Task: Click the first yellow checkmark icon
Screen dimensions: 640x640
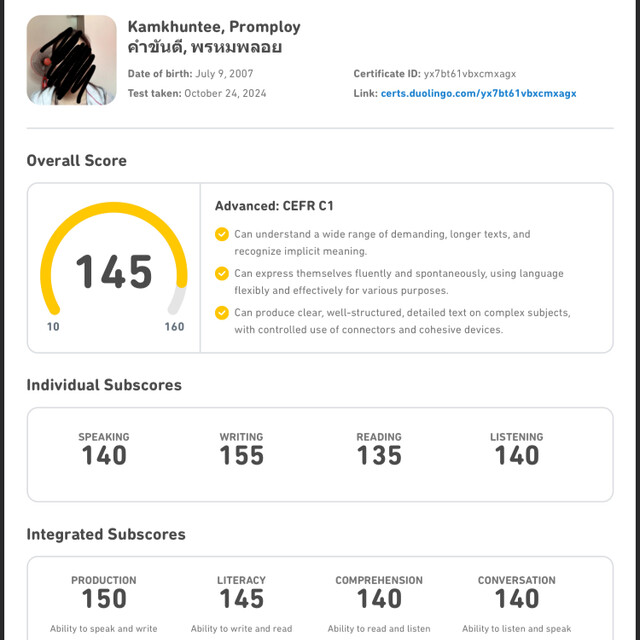Action: [x=222, y=234]
